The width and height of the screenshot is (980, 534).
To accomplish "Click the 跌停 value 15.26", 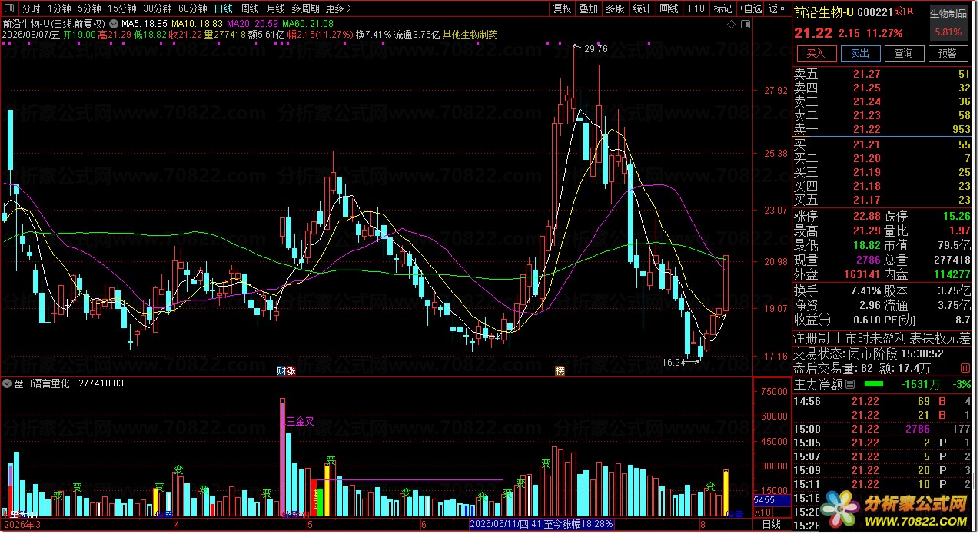I will tap(956, 217).
